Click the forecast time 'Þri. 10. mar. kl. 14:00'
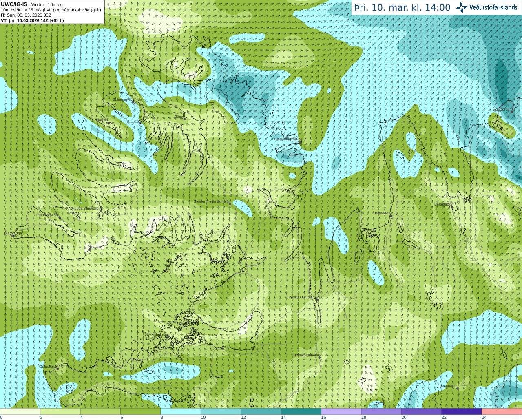The height and width of the screenshot is (420, 522). (403, 7)
